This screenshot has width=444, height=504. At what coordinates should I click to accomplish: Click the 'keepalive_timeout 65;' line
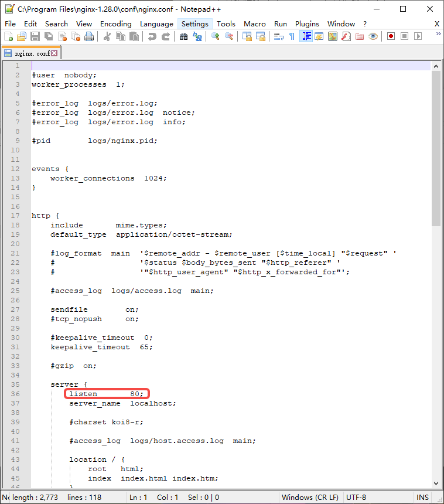[x=101, y=347]
